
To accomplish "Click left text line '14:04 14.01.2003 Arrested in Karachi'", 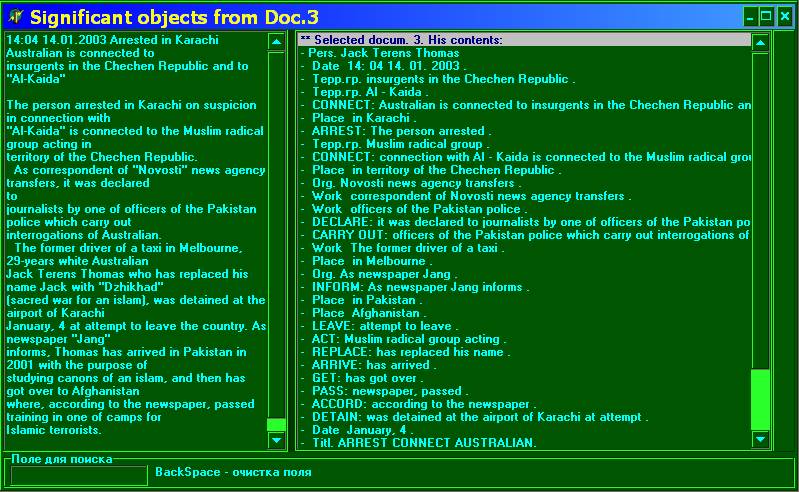I will click(x=112, y=40).
